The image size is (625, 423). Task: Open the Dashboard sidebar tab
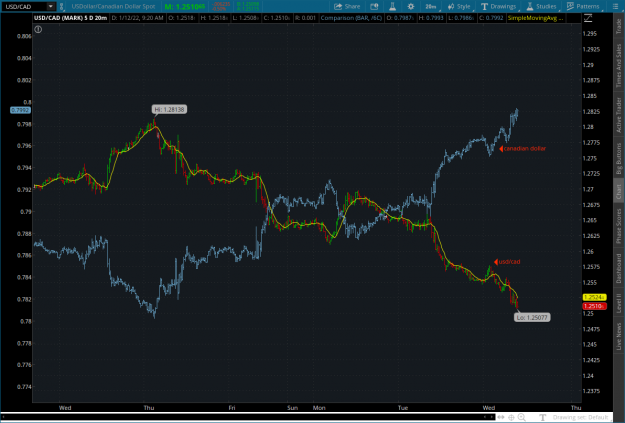coord(619,268)
